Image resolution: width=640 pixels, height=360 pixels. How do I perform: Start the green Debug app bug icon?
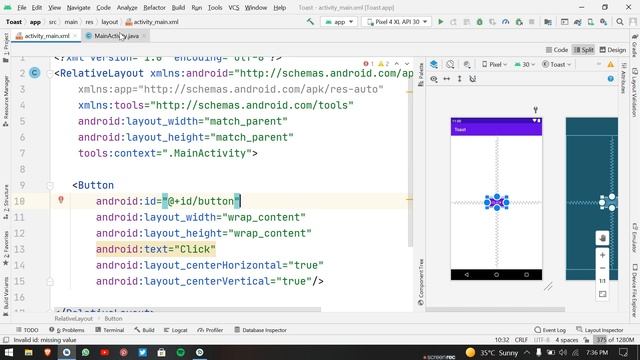[x=480, y=22]
